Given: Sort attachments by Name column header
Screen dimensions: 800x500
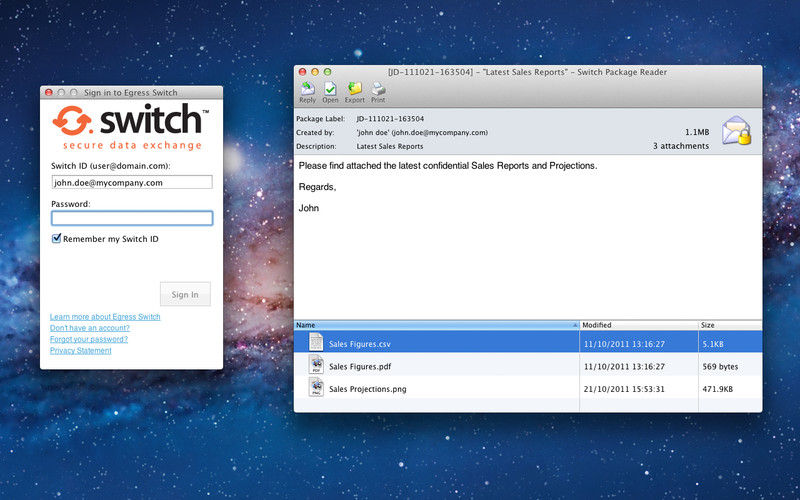Looking at the screenshot, I should tap(437, 325).
